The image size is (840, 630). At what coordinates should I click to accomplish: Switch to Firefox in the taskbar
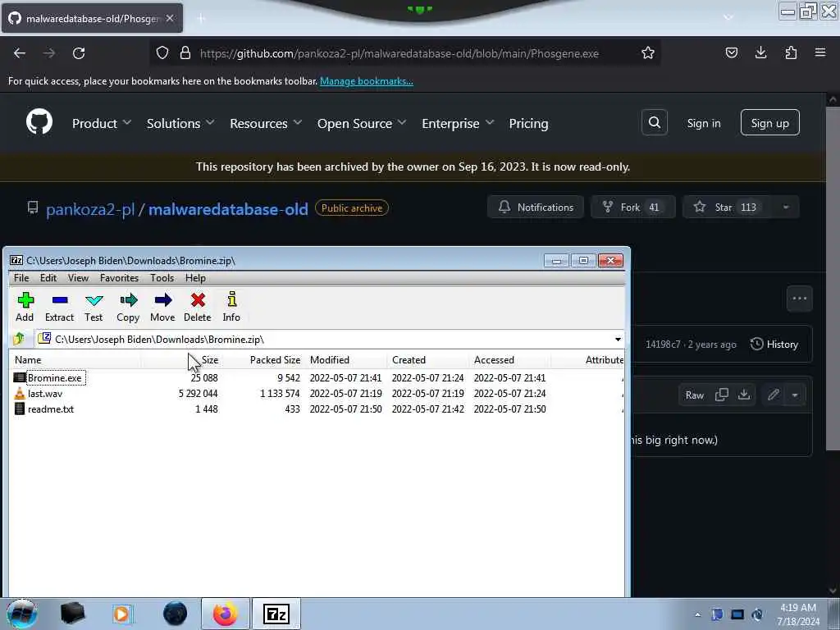(x=225, y=614)
